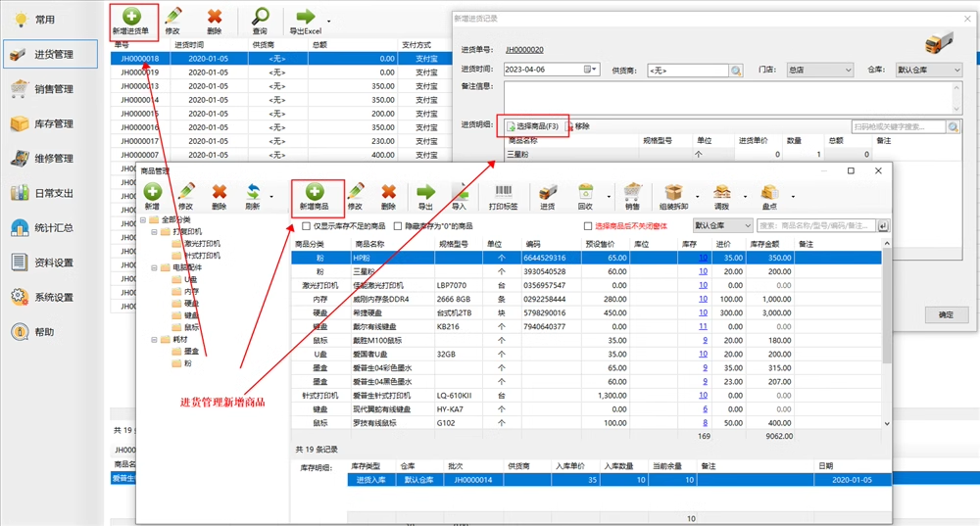
Task: Toggle 选择商品后不关闭窗体 checkbox
Action: click(x=587, y=226)
